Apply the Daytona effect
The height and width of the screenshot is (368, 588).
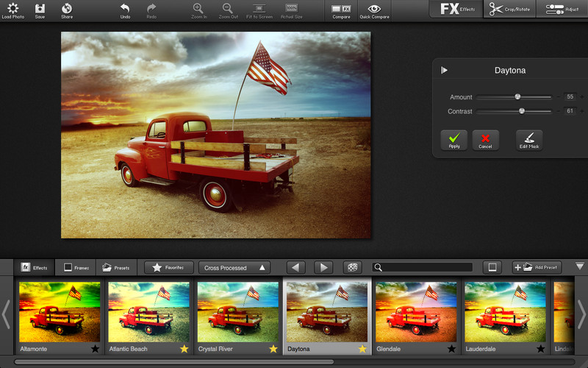tap(453, 140)
